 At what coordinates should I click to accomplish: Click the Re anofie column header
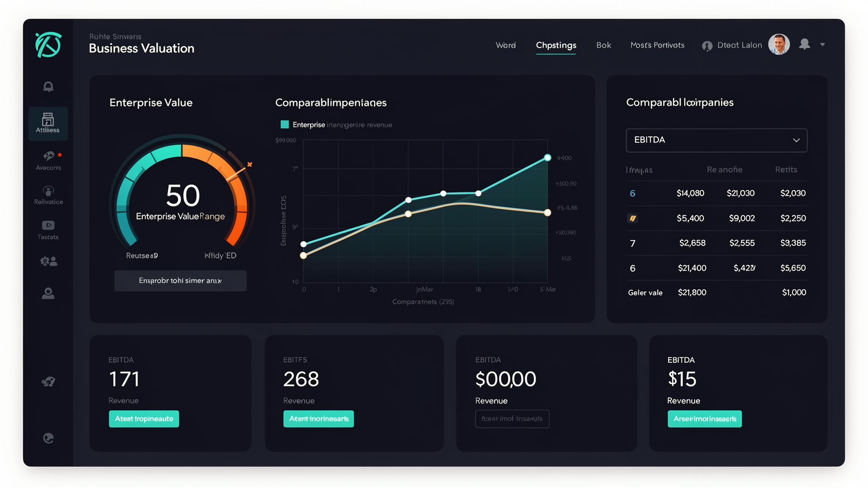(725, 169)
